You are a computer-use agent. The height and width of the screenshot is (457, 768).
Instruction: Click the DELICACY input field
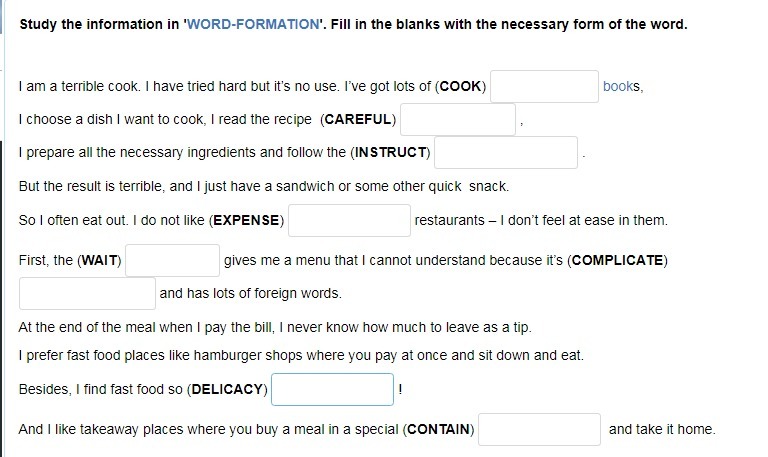[333, 389]
